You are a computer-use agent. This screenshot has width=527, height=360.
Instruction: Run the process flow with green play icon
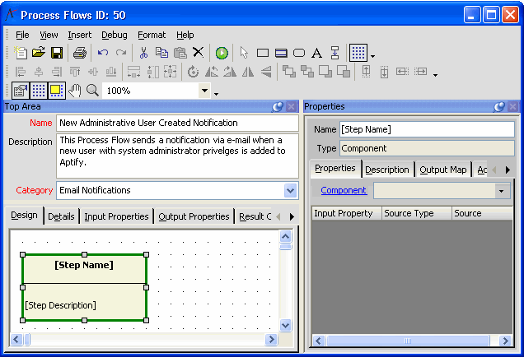click(x=221, y=53)
